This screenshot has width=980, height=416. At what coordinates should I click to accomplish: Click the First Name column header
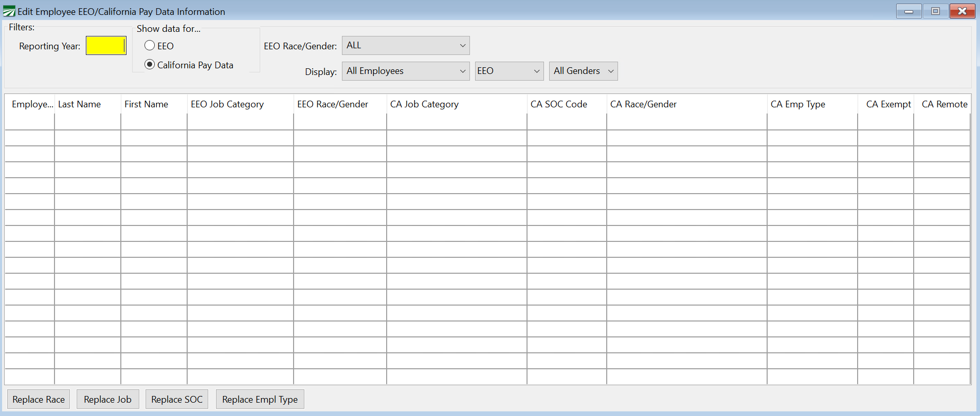point(147,104)
